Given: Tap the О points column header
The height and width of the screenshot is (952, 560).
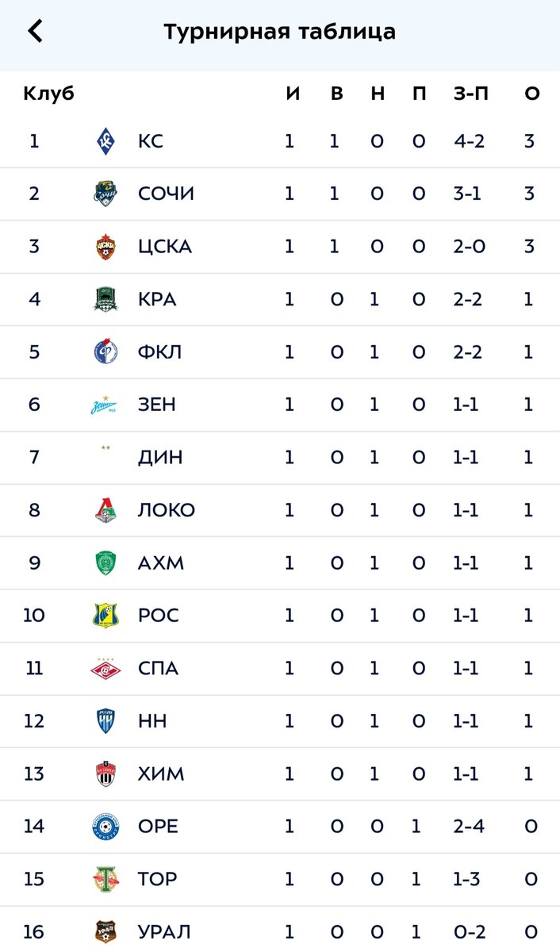Looking at the screenshot, I should point(531,94).
